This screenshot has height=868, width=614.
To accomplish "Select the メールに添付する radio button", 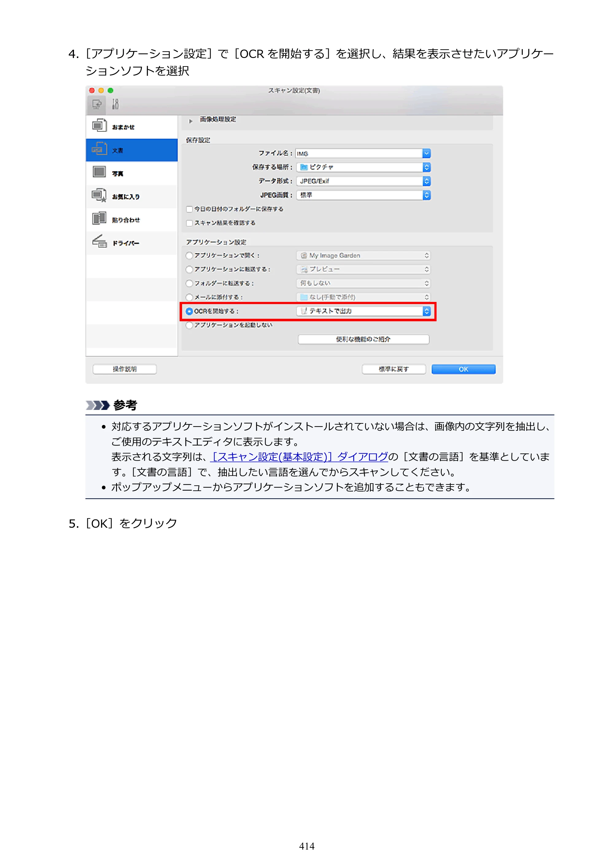I will click(x=189, y=298).
